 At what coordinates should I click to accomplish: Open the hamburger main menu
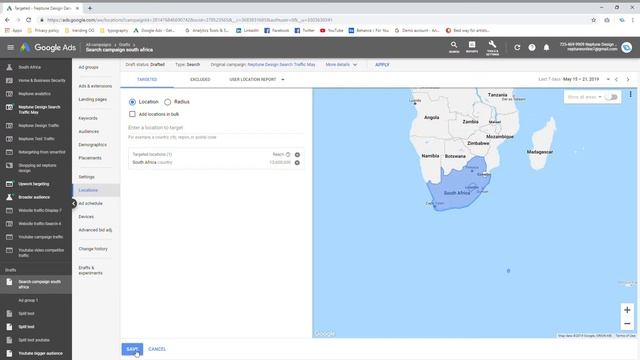pos(11,47)
